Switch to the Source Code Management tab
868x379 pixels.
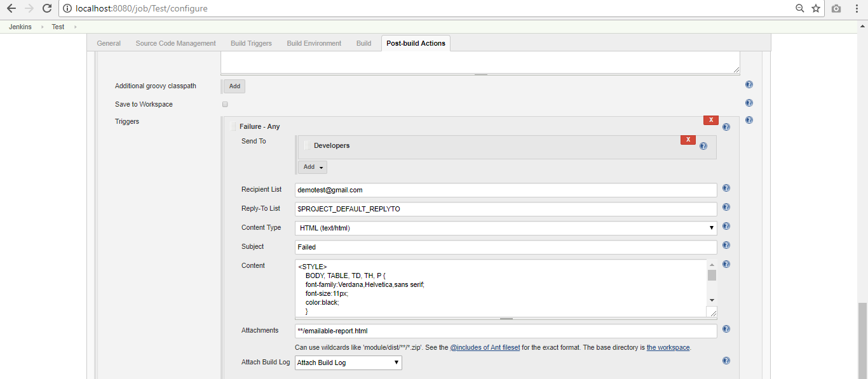tap(175, 43)
